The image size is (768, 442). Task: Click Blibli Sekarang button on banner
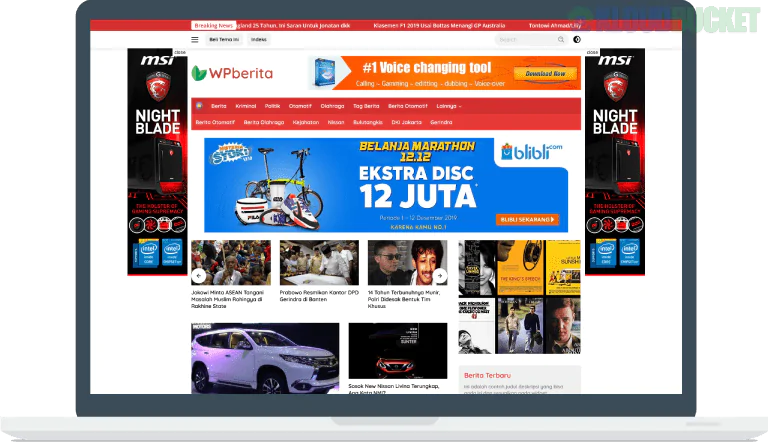point(528,220)
